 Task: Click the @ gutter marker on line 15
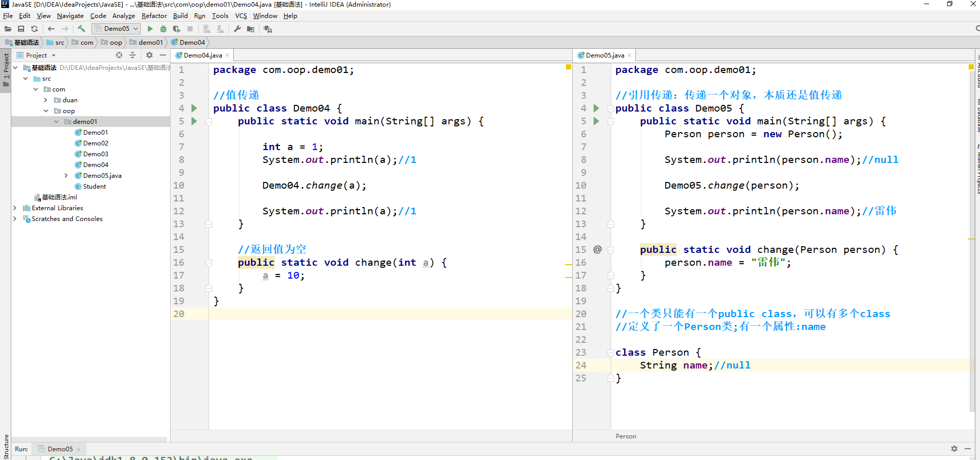click(597, 249)
